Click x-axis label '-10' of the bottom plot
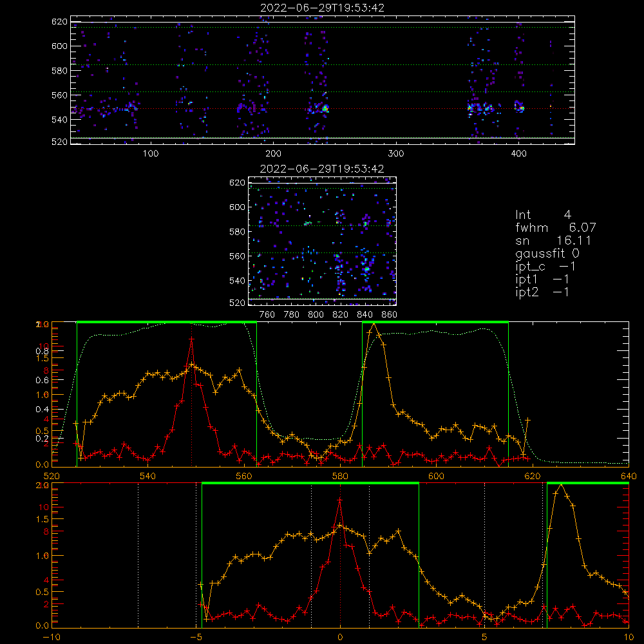The width and height of the screenshot is (644, 644). coord(52,638)
